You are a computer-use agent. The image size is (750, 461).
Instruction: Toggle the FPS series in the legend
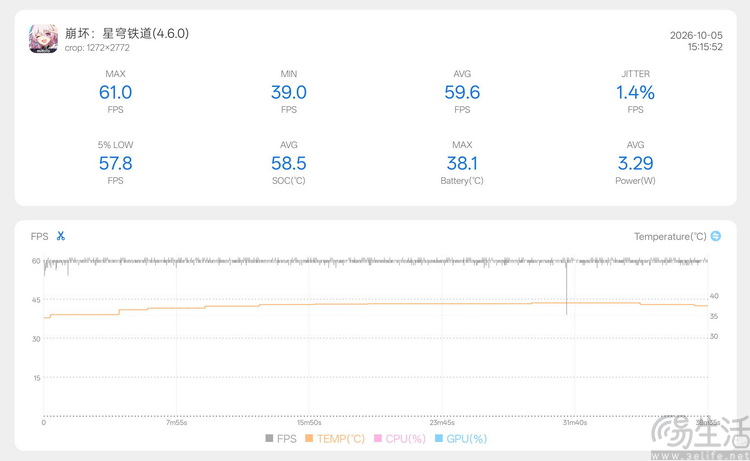[281, 439]
